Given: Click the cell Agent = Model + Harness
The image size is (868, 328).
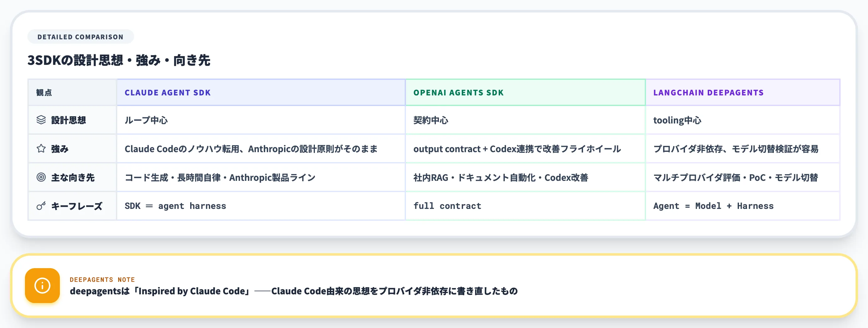Looking at the screenshot, I should pos(743,206).
